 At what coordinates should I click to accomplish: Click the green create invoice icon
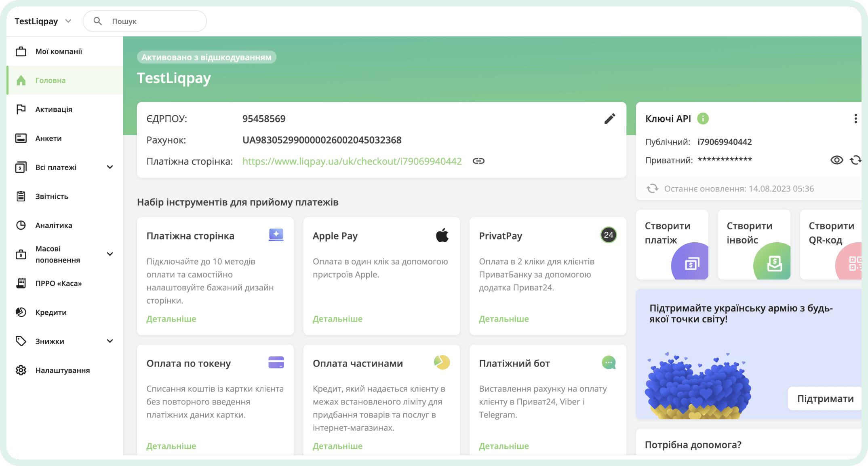tap(774, 264)
